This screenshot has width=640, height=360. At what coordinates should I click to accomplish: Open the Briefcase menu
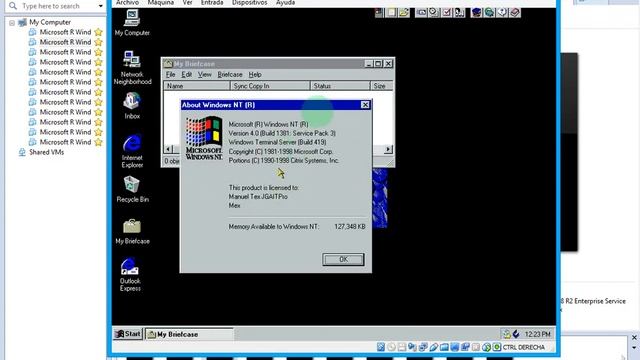(x=230, y=75)
